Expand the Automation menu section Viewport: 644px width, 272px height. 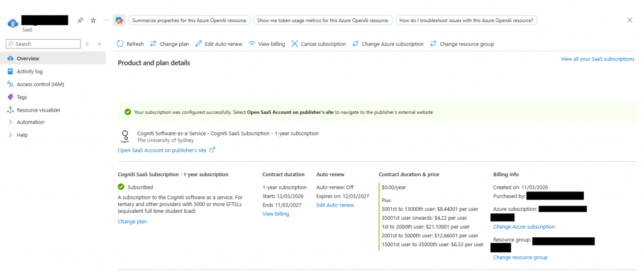click(x=30, y=122)
